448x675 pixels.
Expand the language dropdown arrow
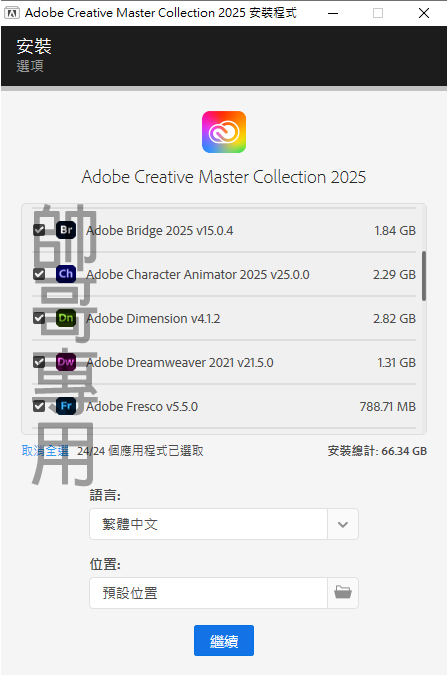343,524
